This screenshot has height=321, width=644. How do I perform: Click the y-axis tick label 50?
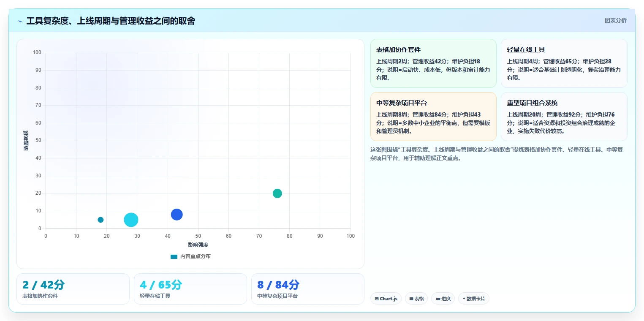tap(38, 140)
